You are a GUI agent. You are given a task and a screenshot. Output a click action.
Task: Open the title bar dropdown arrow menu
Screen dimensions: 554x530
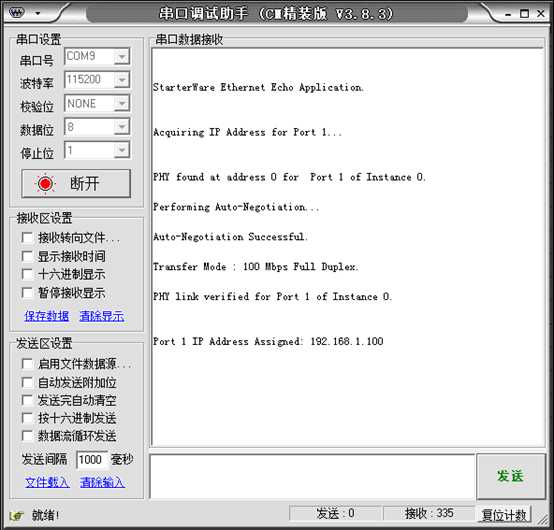(37, 14)
